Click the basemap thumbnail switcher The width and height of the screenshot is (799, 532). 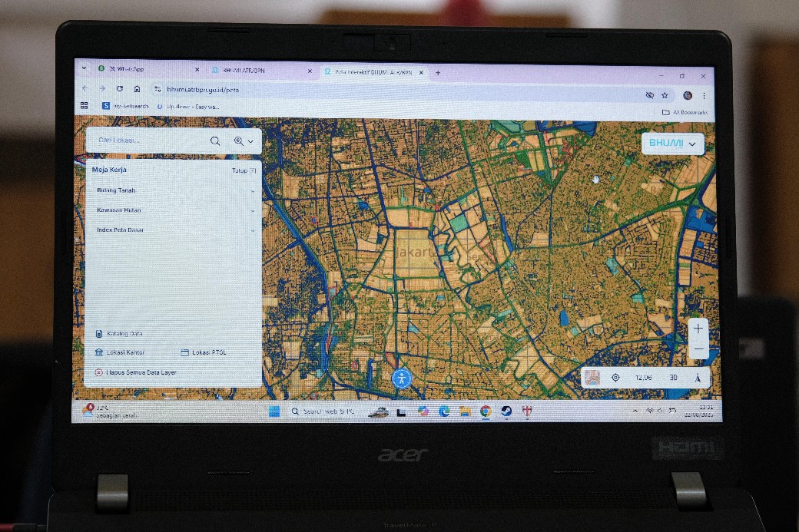coord(592,377)
